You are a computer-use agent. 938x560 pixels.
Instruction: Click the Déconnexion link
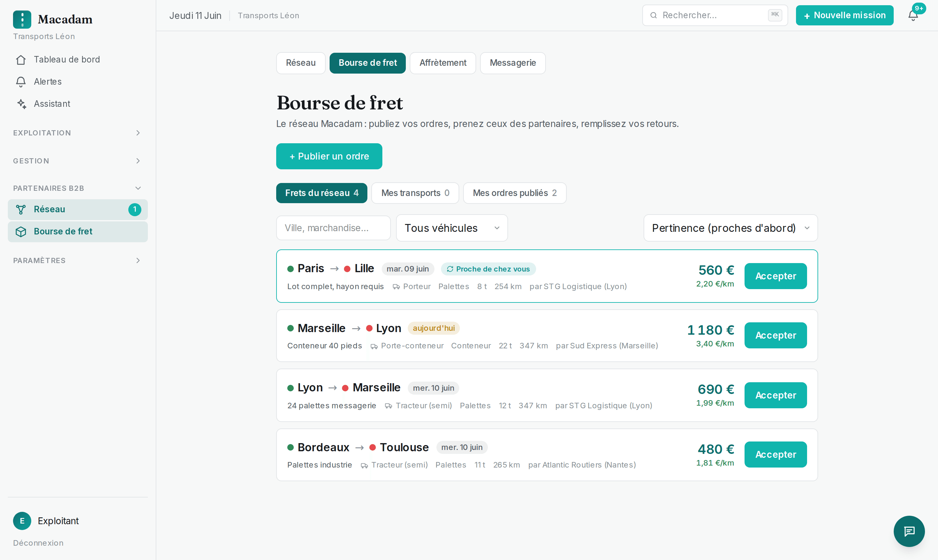click(x=38, y=543)
